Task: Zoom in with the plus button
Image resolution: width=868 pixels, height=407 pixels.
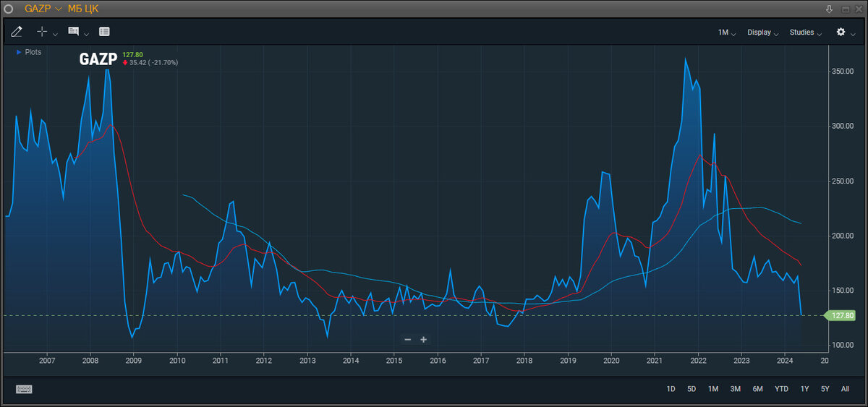Action: 424,340
